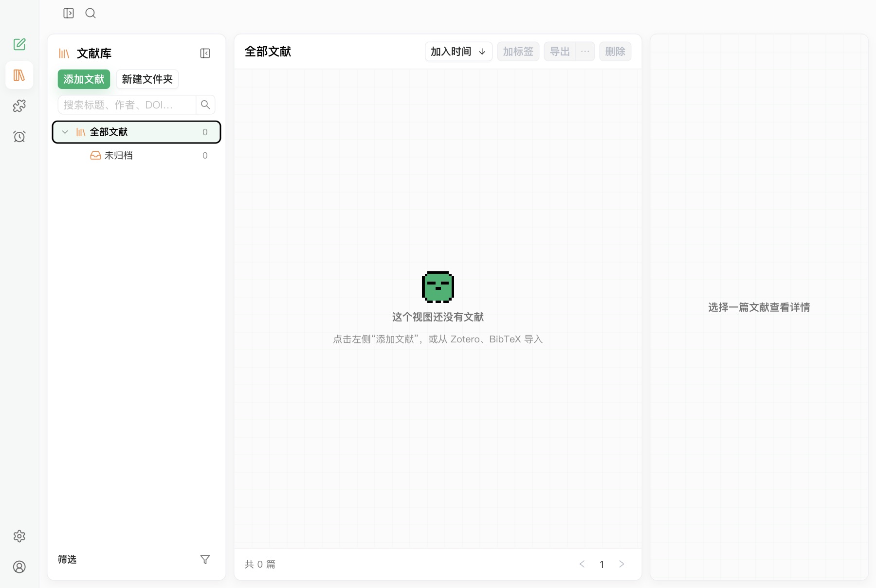Image resolution: width=876 pixels, height=588 pixels.
Task: Click the 新建文件夹 button
Action: (147, 79)
